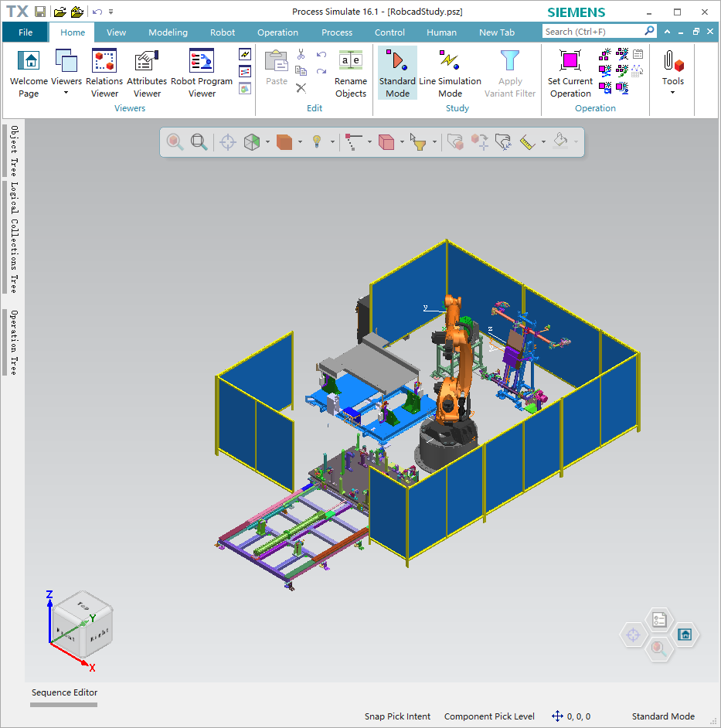Enable Standard Mode in Study group
This screenshot has width=721, height=728.
(397, 73)
